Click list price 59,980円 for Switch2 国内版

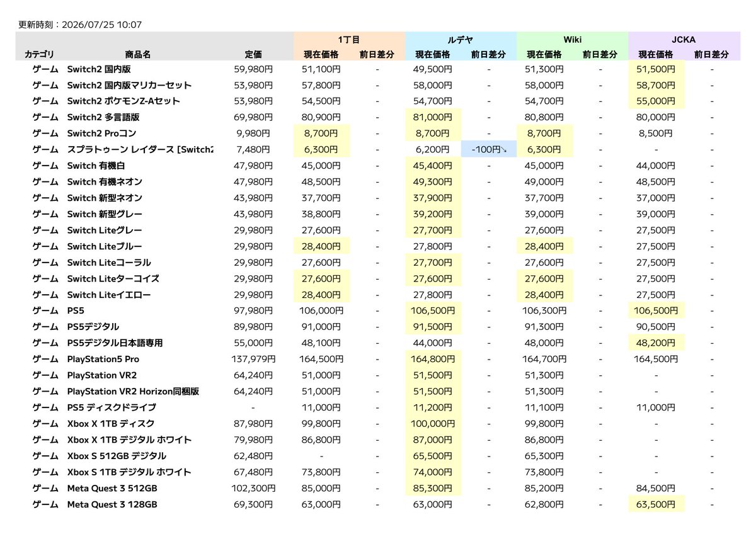click(x=253, y=69)
